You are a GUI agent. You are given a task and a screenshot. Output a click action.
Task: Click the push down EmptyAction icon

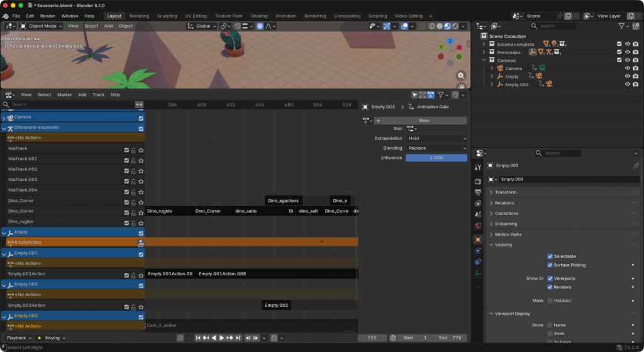point(141,243)
